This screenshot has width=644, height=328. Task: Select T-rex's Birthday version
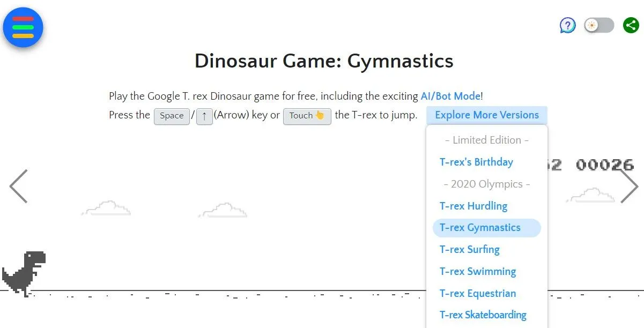click(476, 162)
